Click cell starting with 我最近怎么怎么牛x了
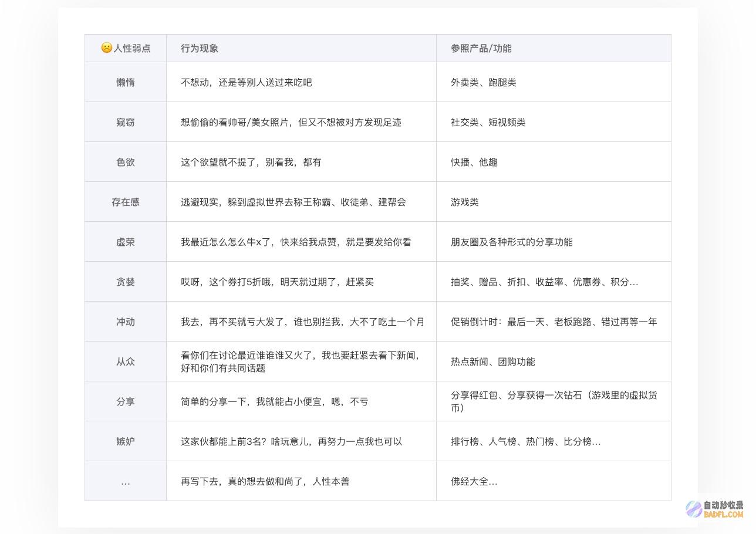The height and width of the screenshot is (534, 756). 301,242
